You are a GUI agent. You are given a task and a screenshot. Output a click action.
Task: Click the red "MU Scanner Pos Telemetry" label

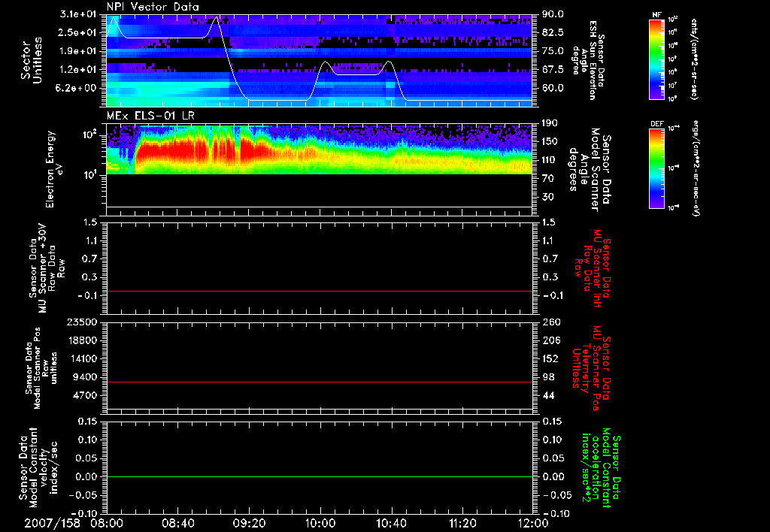[592, 368]
